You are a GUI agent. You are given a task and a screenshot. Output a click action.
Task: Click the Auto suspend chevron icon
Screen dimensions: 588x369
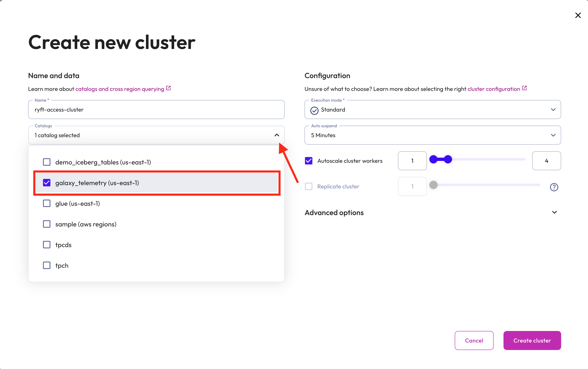point(553,135)
